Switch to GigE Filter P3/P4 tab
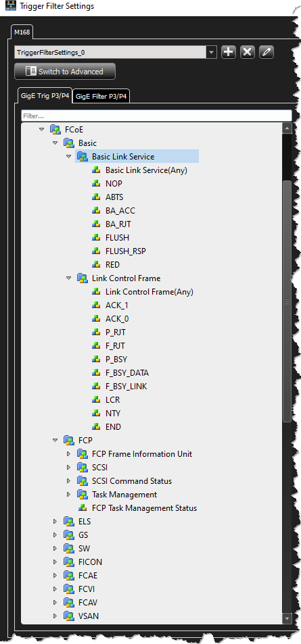Image resolution: width=301 pixels, height=644 pixels. 101,97
